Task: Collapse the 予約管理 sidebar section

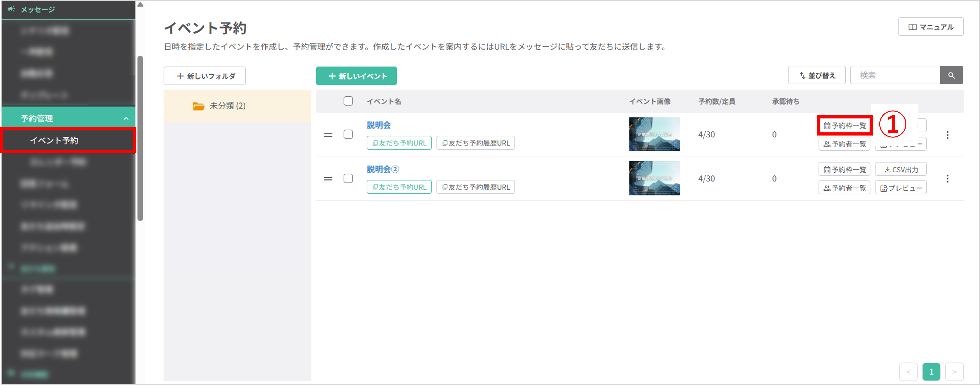Action: pos(127,118)
